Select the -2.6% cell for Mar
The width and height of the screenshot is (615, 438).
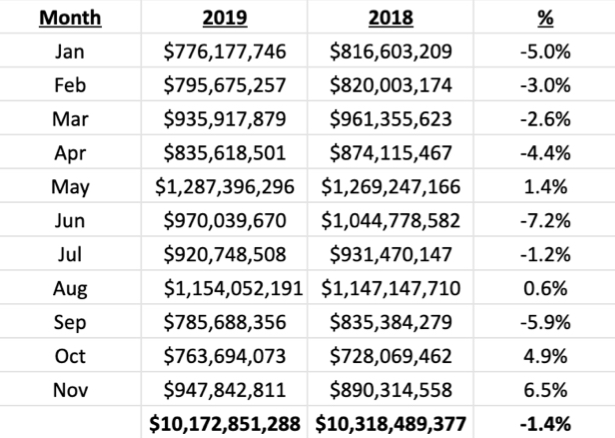(545, 119)
